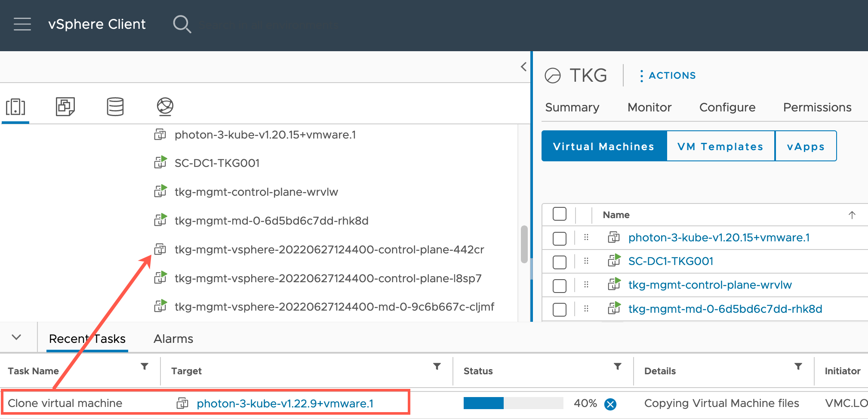Collapse the navigator pane with the chevron
Screen dimensions: 868x419
point(523,67)
